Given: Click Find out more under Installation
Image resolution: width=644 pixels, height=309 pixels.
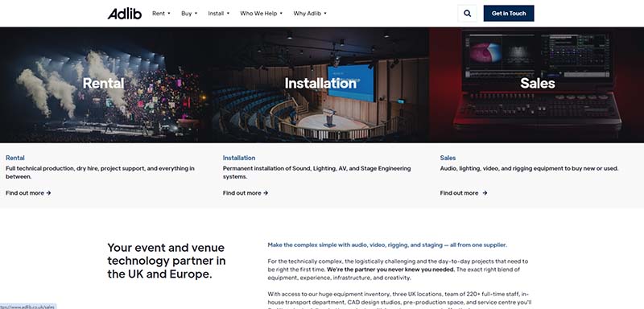Looking at the screenshot, I should [246, 193].
